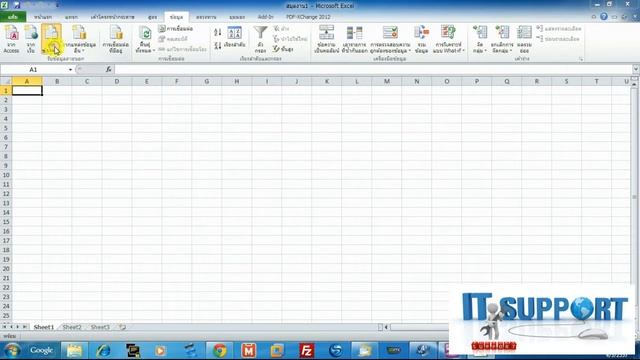Click the Data Validation icon
640x360 pixels.
point(390,33)
